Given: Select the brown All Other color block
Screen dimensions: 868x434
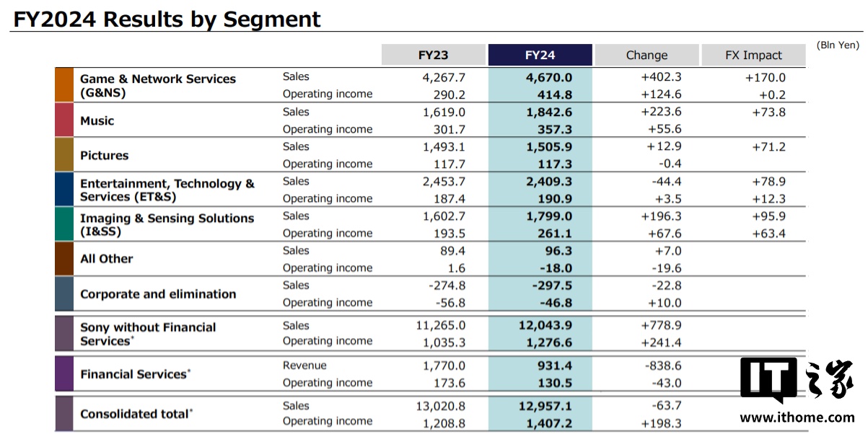Looking at the screenshot, I should pos(64,258).
